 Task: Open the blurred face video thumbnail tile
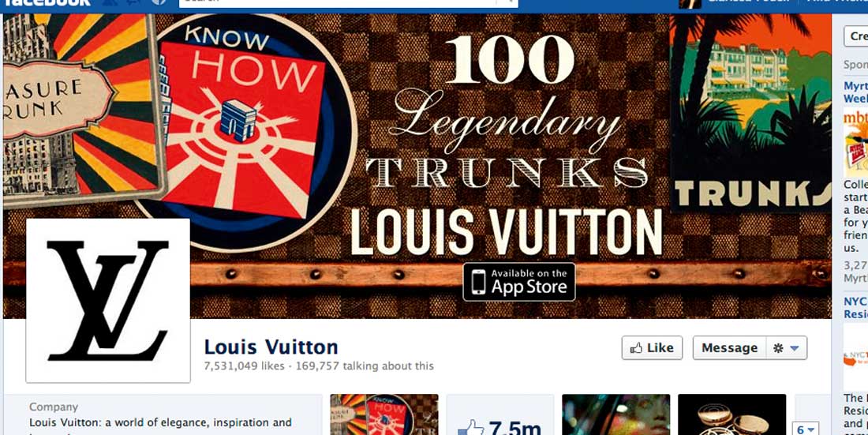click(616, 414)
